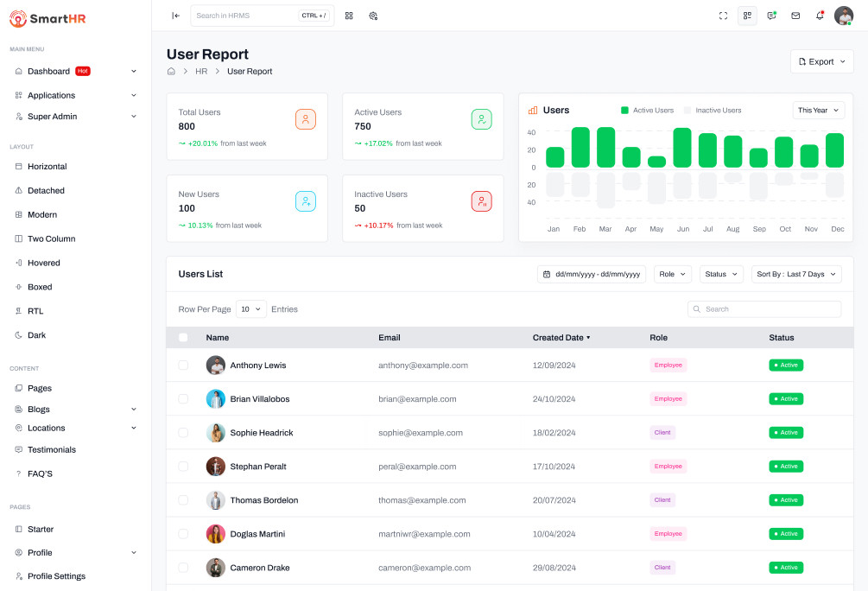This screenshot has width=868, height=591.
Task: Check the select-all checkbox in table header
Action: [183, 338]
